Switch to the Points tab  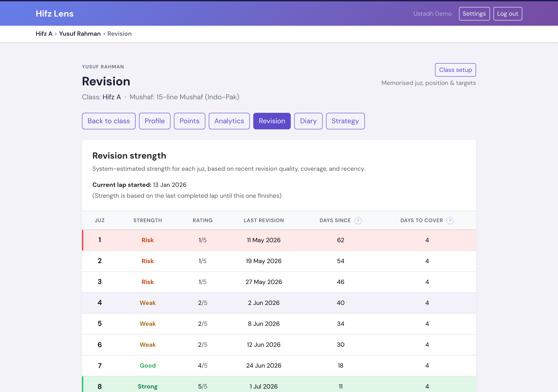tap(189, 121)
